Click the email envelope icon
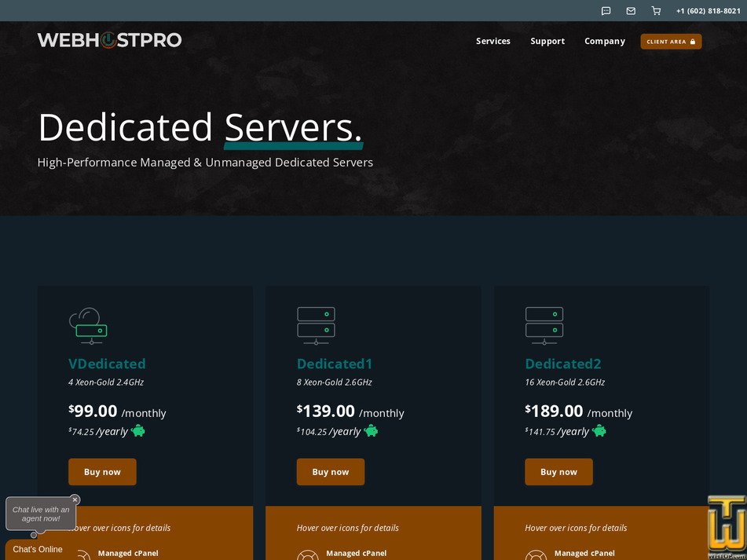 [631, 10]
